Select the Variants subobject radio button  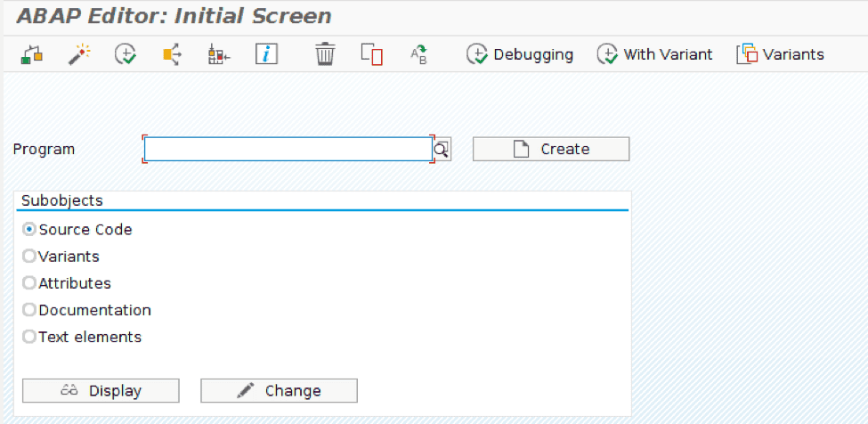(x=30, y=257)
